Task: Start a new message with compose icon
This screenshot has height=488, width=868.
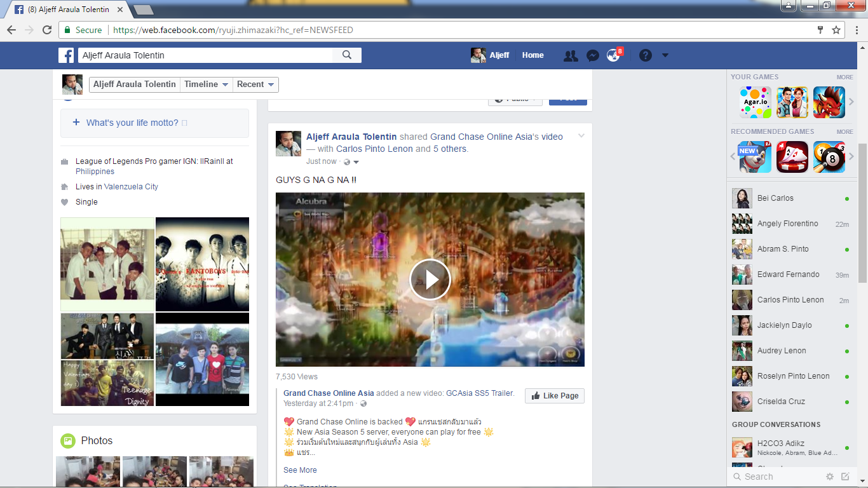Action: coord(845,477)
